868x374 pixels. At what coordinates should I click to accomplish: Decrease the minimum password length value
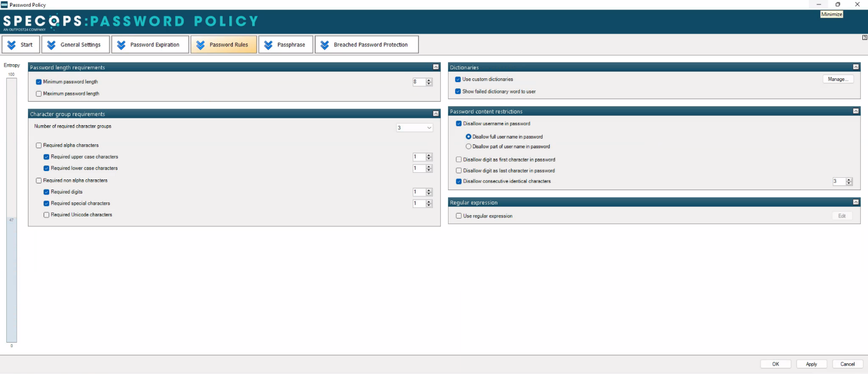tap(429, 84)
